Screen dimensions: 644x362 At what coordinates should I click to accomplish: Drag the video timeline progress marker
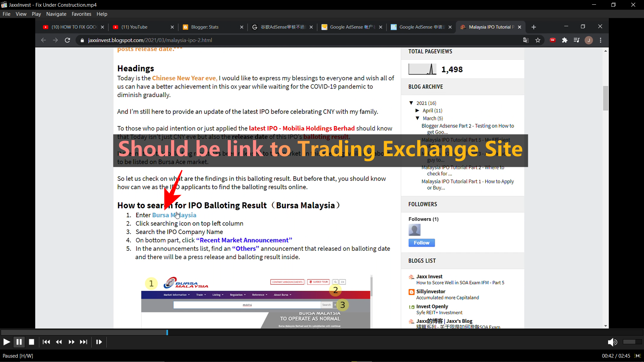tap(167, 333)
